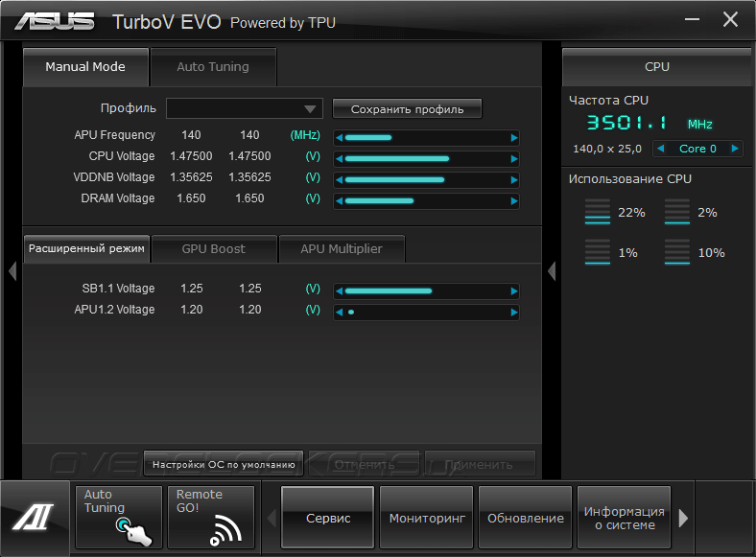The image size is (756, 557).
Task: Click the 3501.1 MHz CPU frequency readout
Action: pyautogui.click(x=650, y=123)
